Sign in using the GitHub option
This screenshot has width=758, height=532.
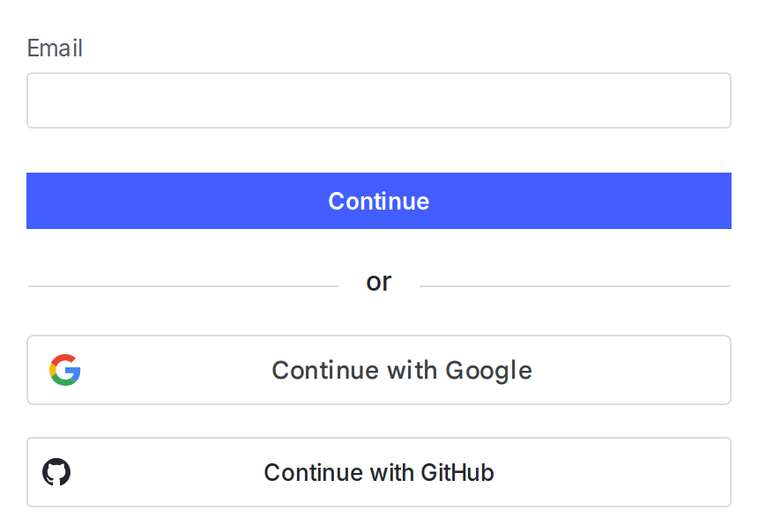tap(379, 472)
